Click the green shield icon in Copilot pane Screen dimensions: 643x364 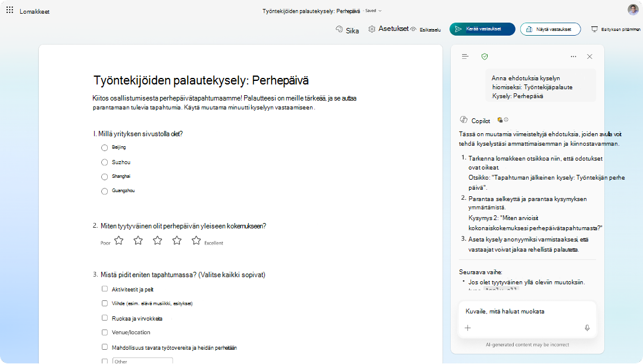(x=485, y=57)
